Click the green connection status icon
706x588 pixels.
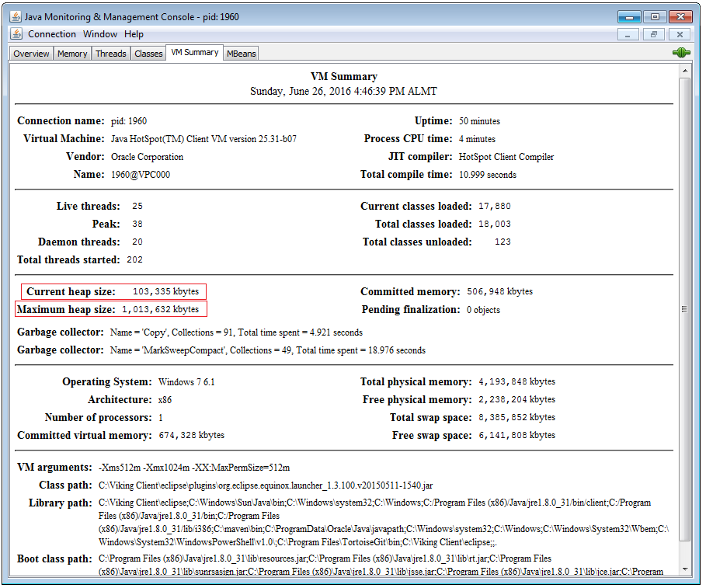pos(681,52)
